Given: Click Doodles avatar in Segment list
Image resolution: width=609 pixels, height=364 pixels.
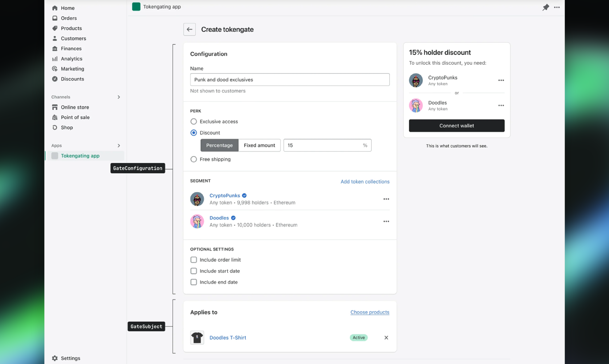Looking at the screenshot, I should coord(197,221).
